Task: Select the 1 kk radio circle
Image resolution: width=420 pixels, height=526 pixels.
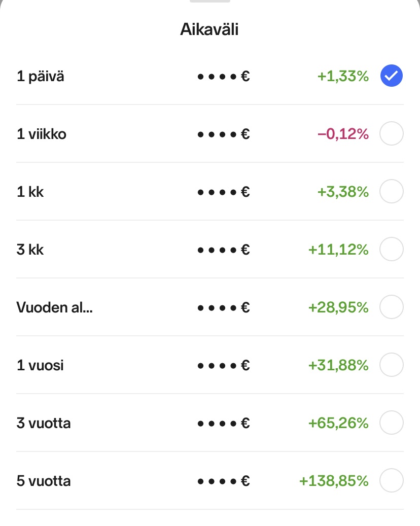Action: (x=392, y=191)
